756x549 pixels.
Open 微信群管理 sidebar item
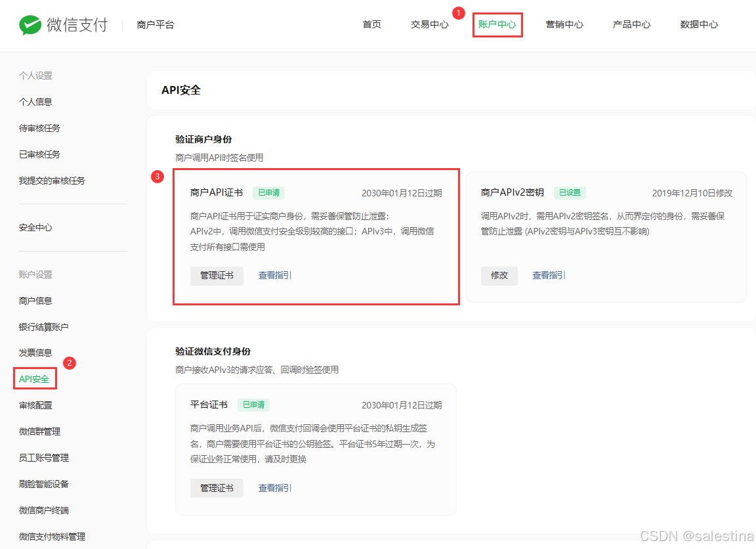[x=39, y=431]
